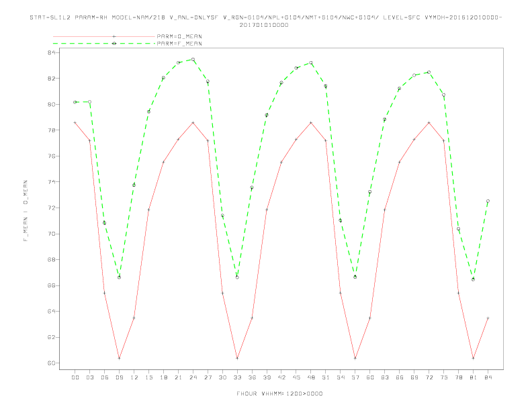Click x-axis tick label 12
532x411 pixels.
[134, 377]
